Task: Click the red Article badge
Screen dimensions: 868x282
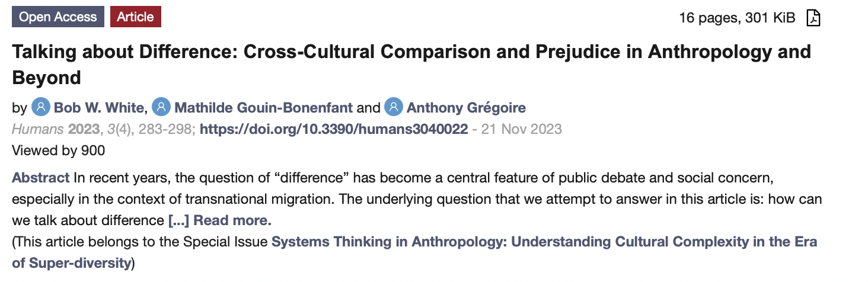Action: coord(135,17)
